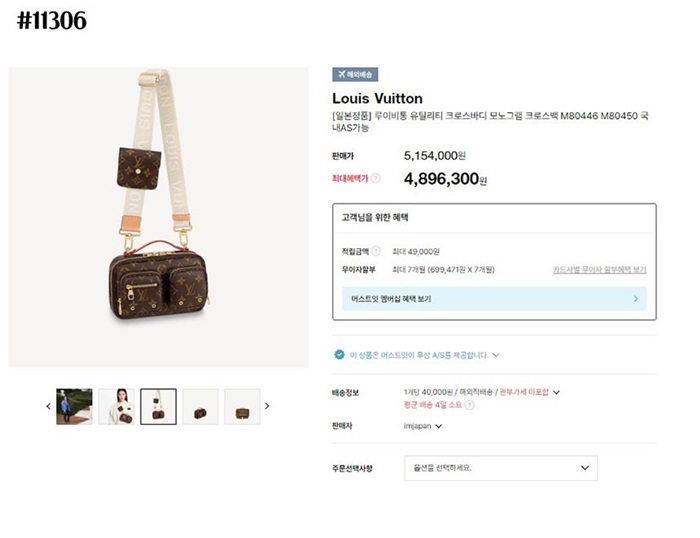Click the Louis Vuitton brand name
Viewport: 700px width, 538px height.
point(377,98)
